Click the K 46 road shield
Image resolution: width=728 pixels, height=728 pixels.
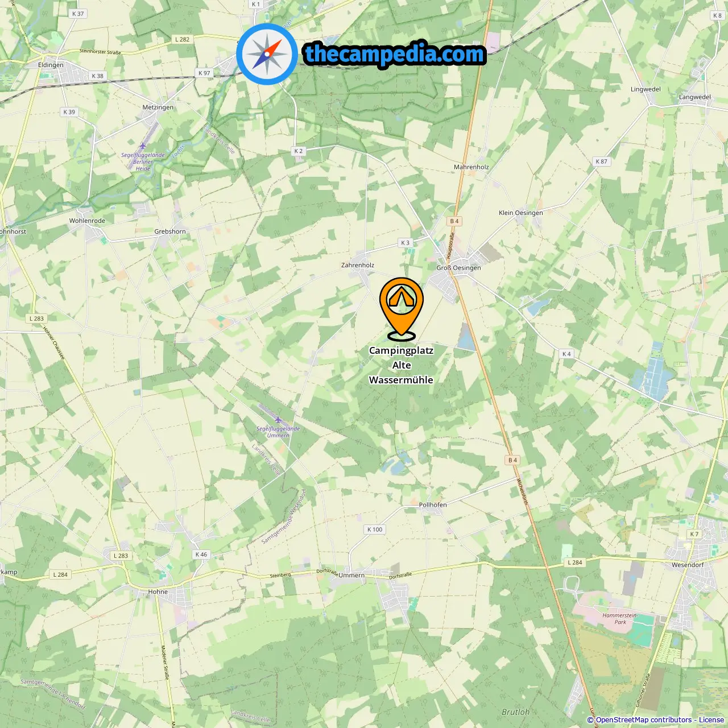[x=201, y=555]
